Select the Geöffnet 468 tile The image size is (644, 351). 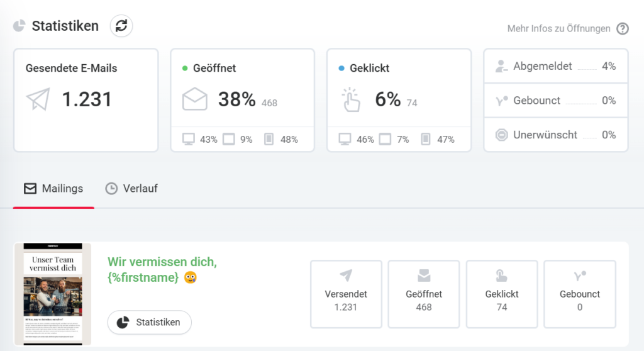[x=424, y=294]
